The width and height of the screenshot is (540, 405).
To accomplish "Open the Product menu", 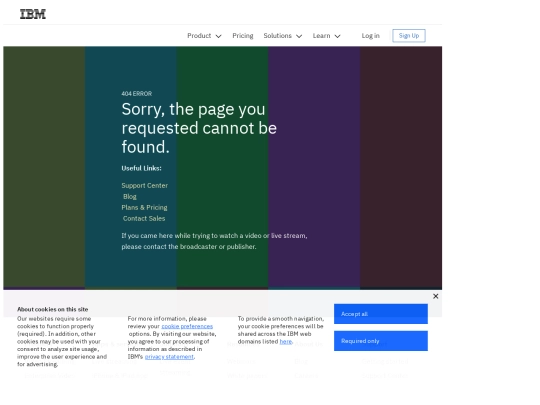I will point(199,35).
